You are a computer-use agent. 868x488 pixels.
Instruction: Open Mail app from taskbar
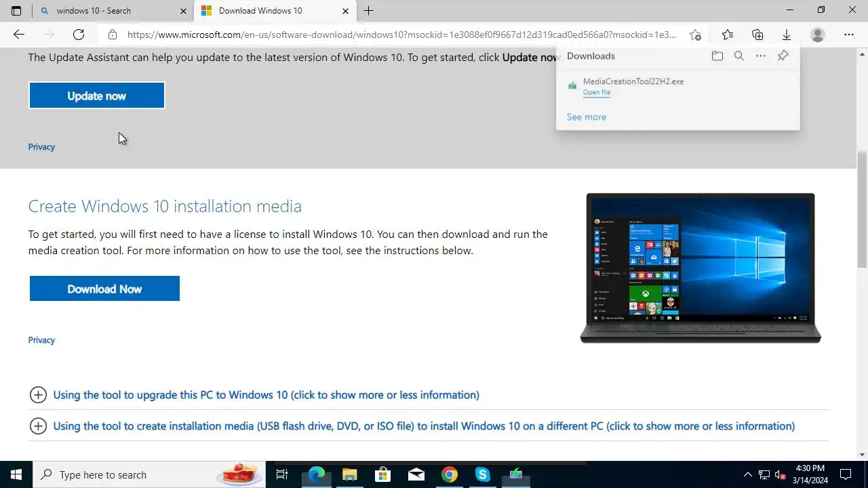416,474
